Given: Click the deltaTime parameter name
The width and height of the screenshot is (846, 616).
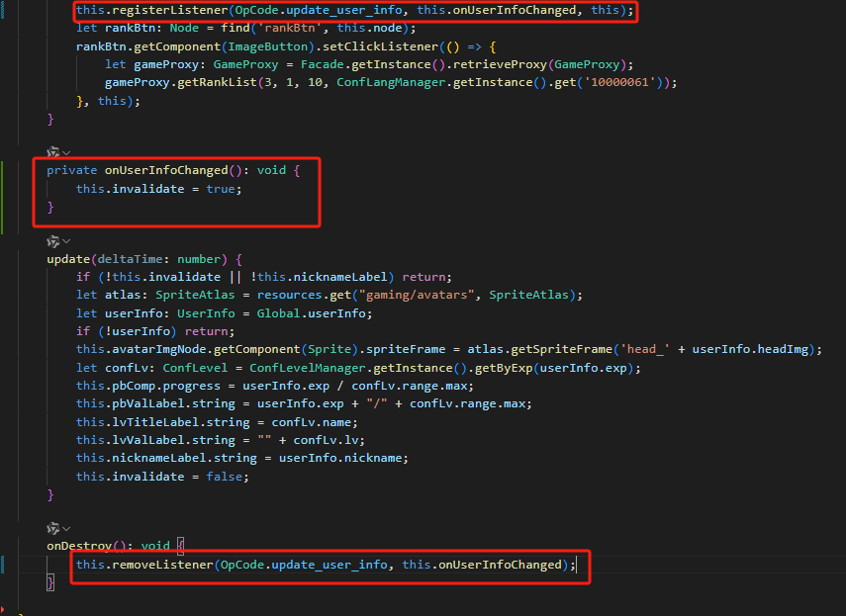Looking at the screenshot, I should [x=130, y=259].
